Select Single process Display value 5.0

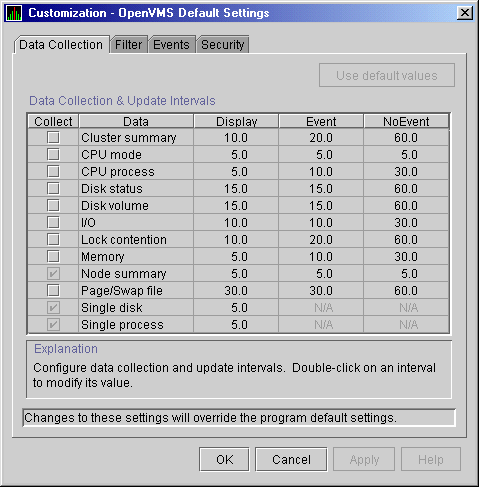click(x=236, y=324)
